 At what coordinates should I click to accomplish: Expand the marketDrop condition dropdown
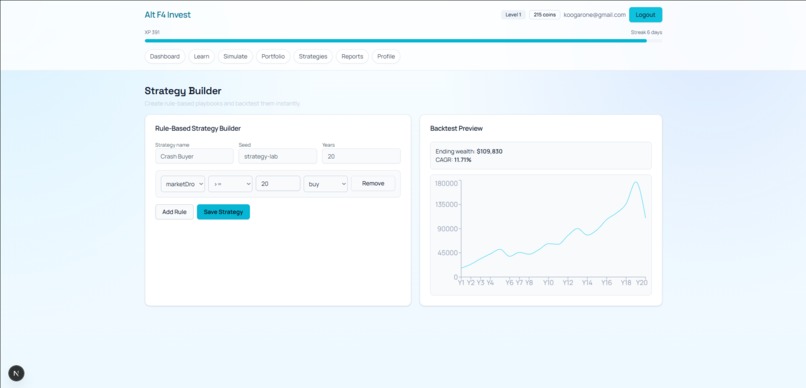[x=183, y=183]
